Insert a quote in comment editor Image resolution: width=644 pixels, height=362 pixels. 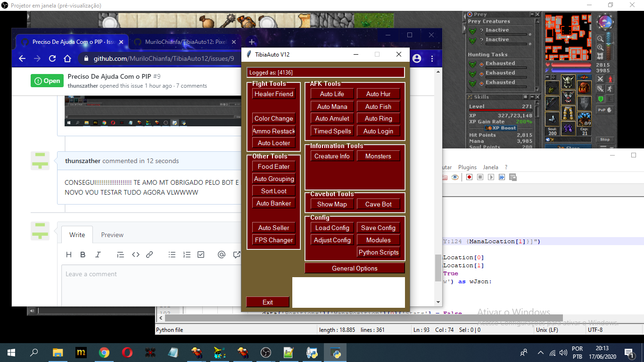click(121, 255)
